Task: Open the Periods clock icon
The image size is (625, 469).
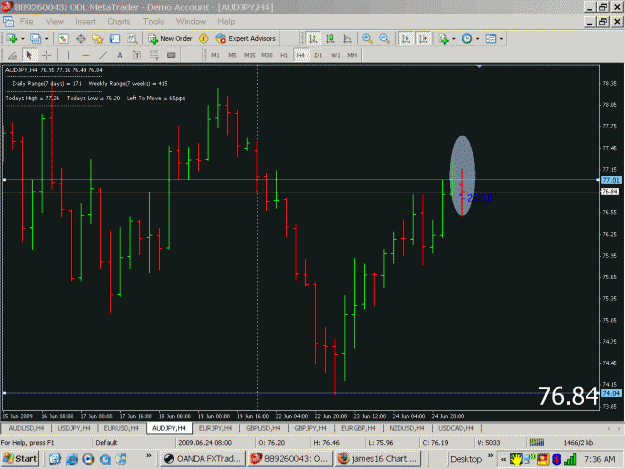Action: point(467,39)
